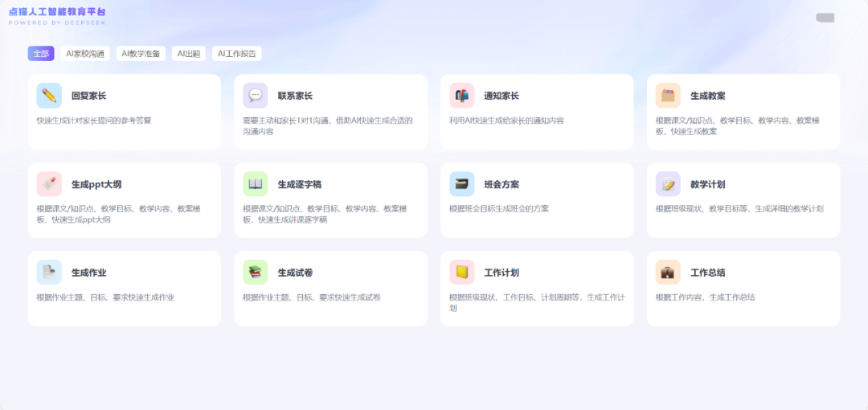The width and height of the screenshot is (868, 410).
Task: Open the 生成教案 card title
Action: [x=708, y=96]
